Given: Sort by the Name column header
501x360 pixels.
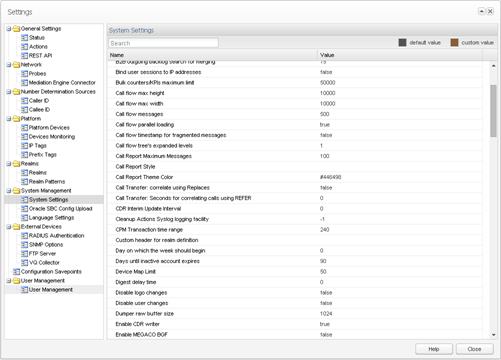Looking at the screenshot, I should pyautogui.click(x=212, y=55).
